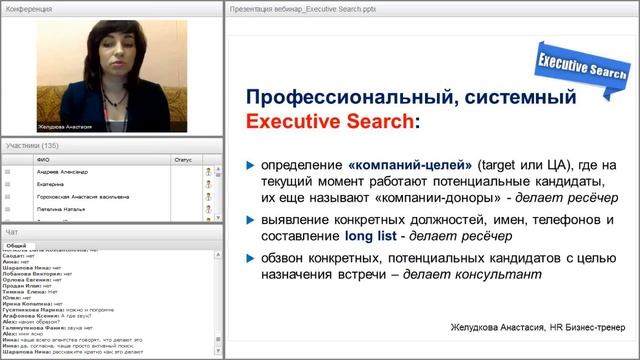Image resolution: width=640 pixels, height=360 pixels.
Task: Click the chat scroll-up arrow
Action: (218, 255)
